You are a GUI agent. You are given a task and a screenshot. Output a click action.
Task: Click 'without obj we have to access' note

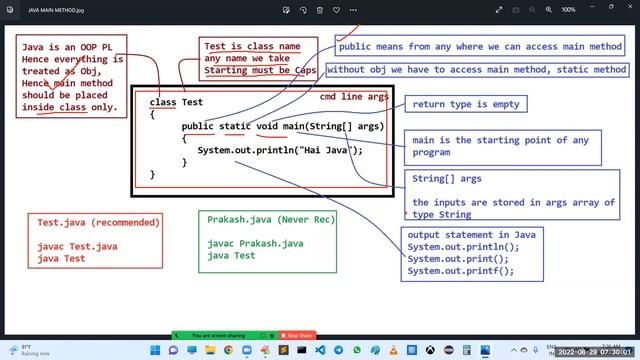point(477,70)
